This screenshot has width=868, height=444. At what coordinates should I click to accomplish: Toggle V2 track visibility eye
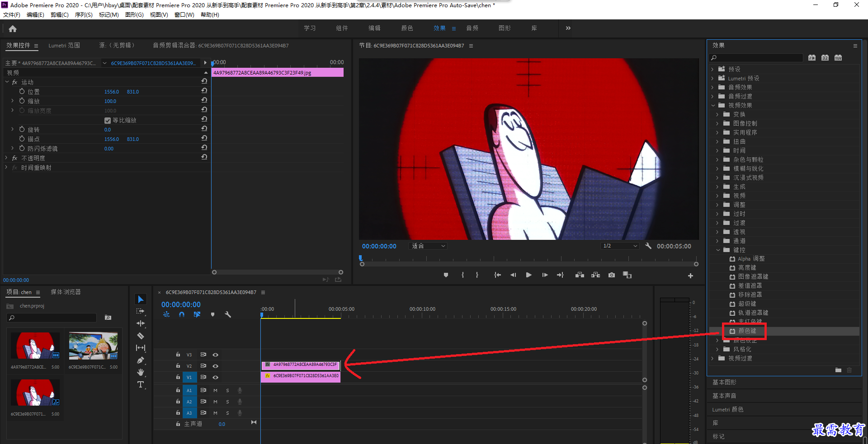216,366
